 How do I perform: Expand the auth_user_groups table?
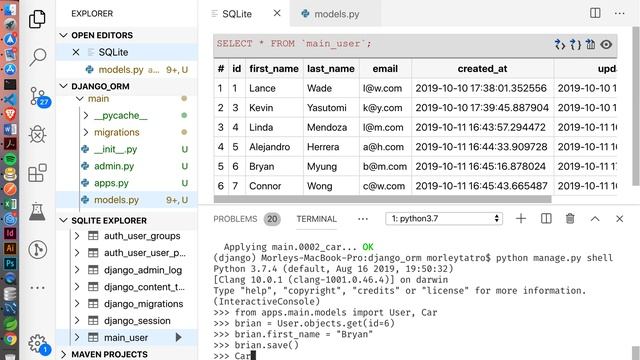77,236
